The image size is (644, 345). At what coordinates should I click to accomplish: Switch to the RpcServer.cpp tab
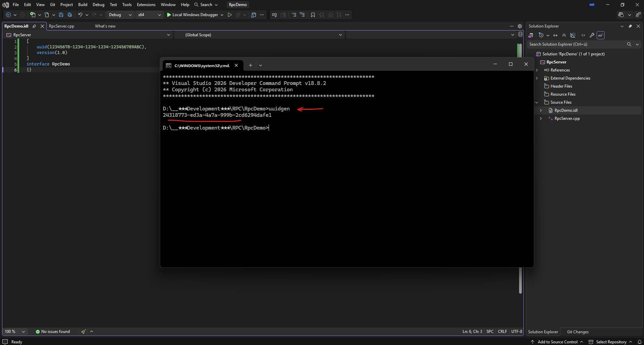click(61, 26)
